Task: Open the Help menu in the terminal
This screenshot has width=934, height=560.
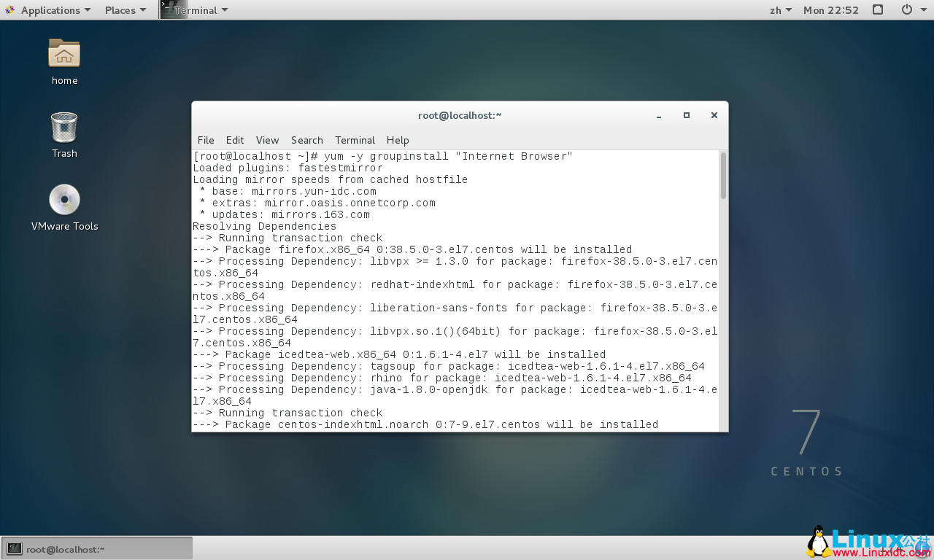Action: (398, 140)
